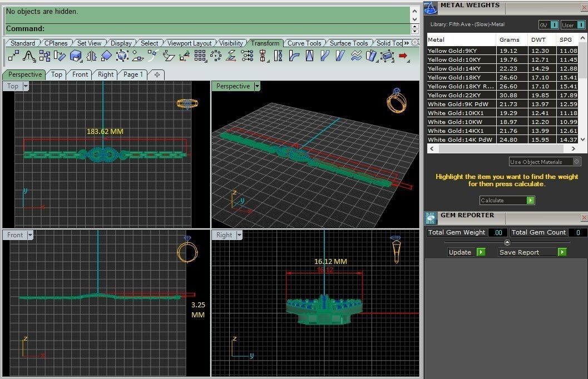Select the Twist tool
The image size is (588, 379).
pyautogui.click(x=278, y=56)
